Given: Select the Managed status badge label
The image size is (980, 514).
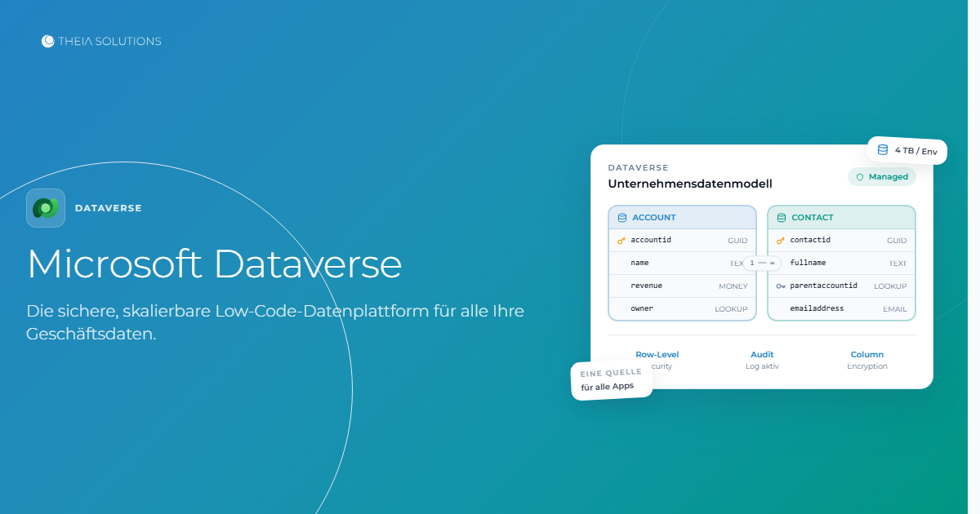Looking at the screenshot, I should 889,177.
